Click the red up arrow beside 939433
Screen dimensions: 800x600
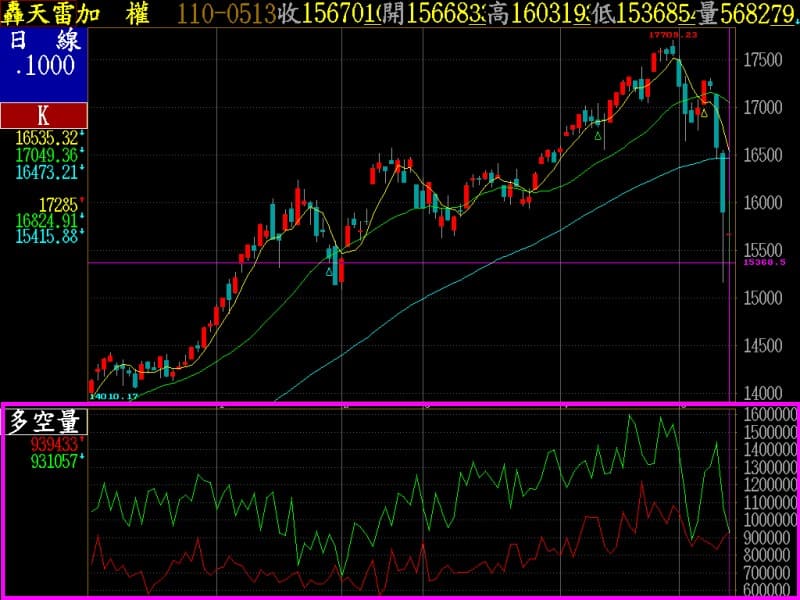click(82, 441)
